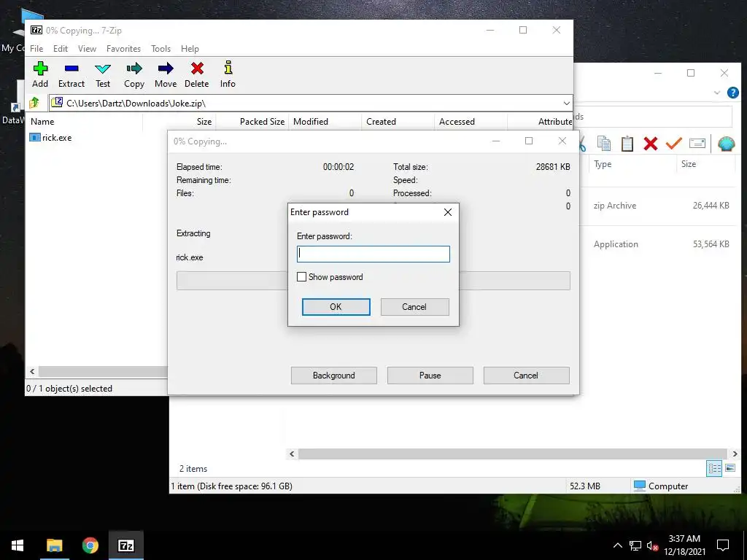This screenshot has width=747, height=560.
Task: Switch Explorer to large thumbnails view icon
Action: [729, 468]
